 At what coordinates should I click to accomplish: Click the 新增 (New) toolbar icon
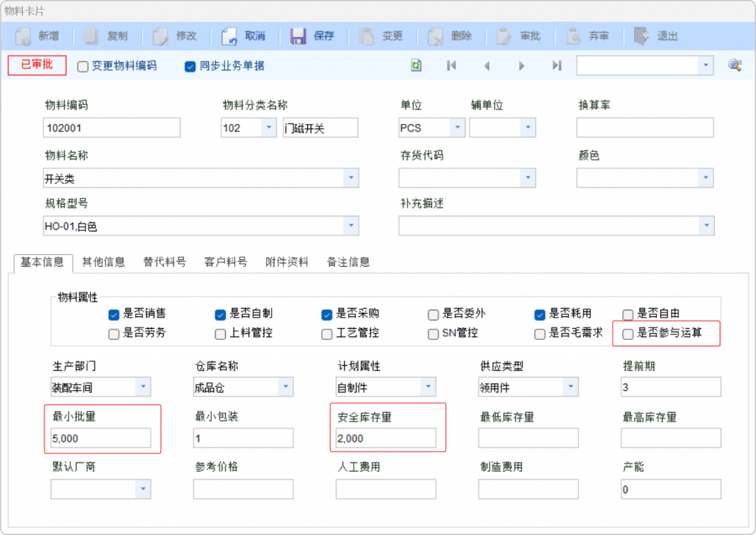tap(24, 35)
